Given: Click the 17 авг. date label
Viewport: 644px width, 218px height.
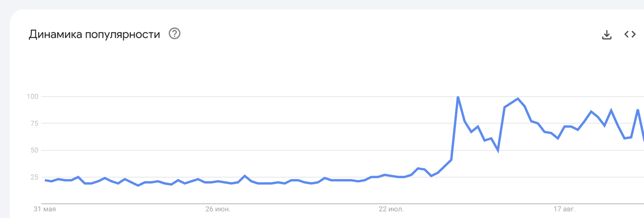Looking at the screenshot, I should (x=565, y=209).
